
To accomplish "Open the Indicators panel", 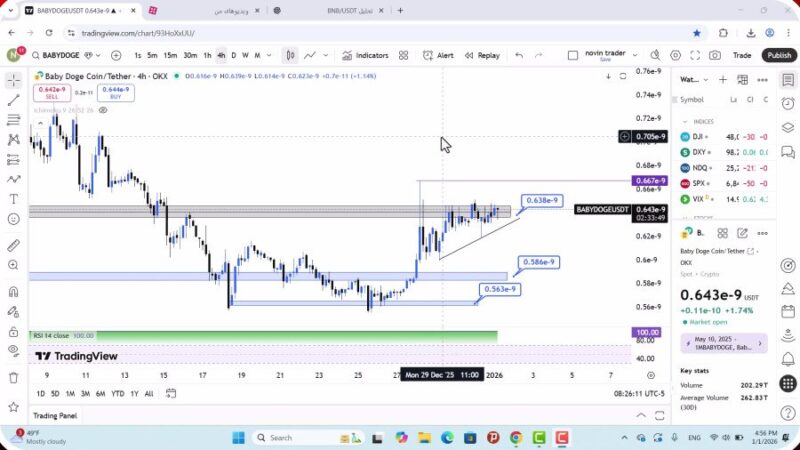I will tap(365, 55).
